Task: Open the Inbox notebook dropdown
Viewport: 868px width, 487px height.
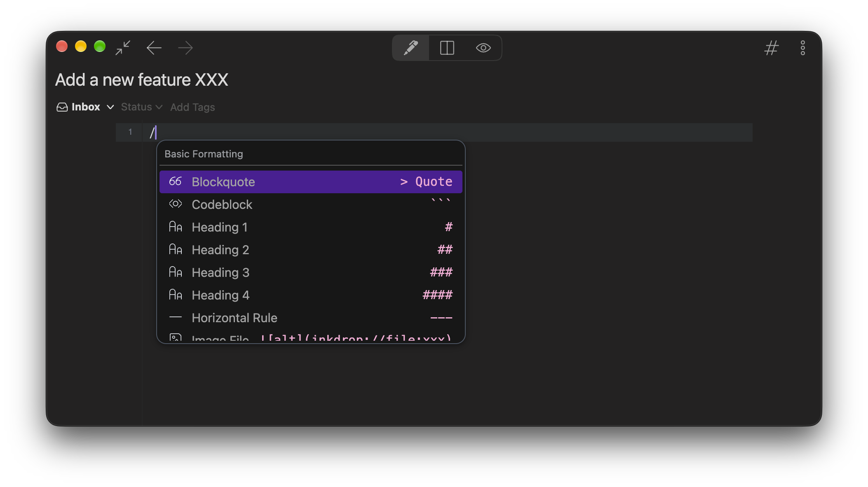Action: click(85, 107)
